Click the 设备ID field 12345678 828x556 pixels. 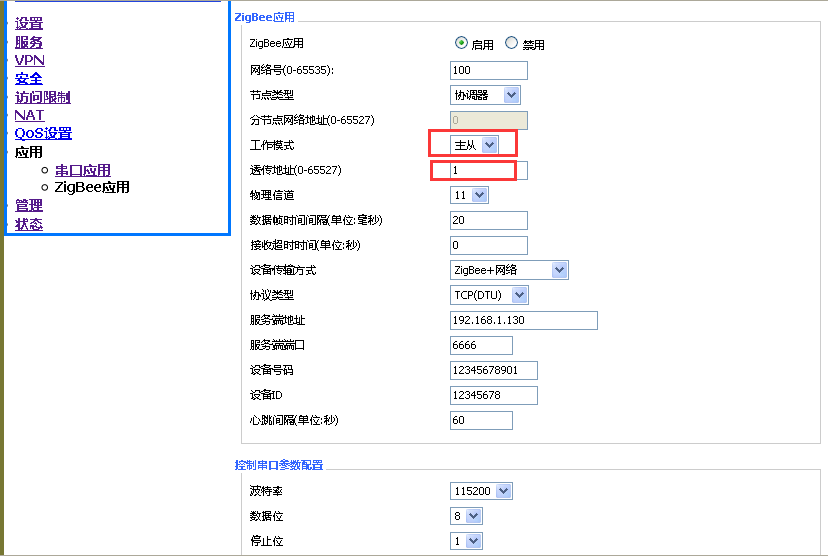tap(494, 395)
